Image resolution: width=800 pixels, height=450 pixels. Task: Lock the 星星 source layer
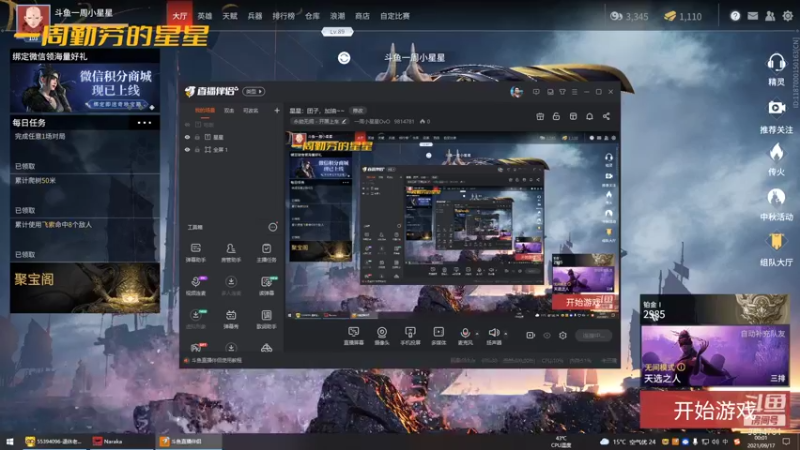click(197, 137)
